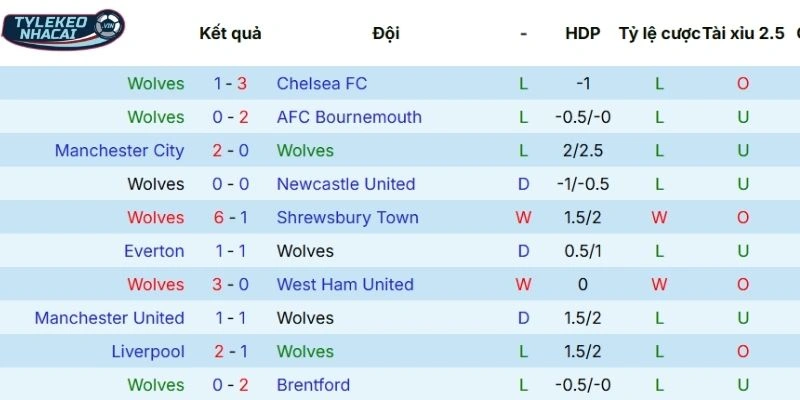Open the Newcastle United team link
This screenshot has width=800, height=400.
tap(345, 184)
